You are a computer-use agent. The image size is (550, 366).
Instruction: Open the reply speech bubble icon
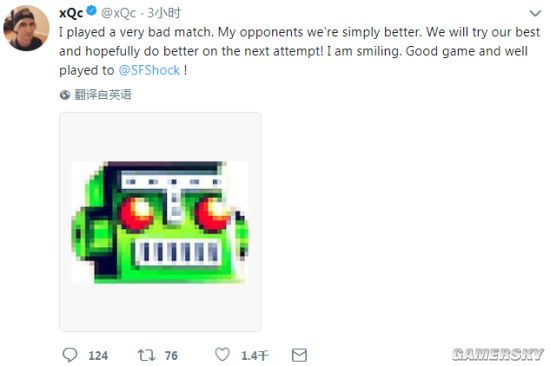[x=70, y=355]
